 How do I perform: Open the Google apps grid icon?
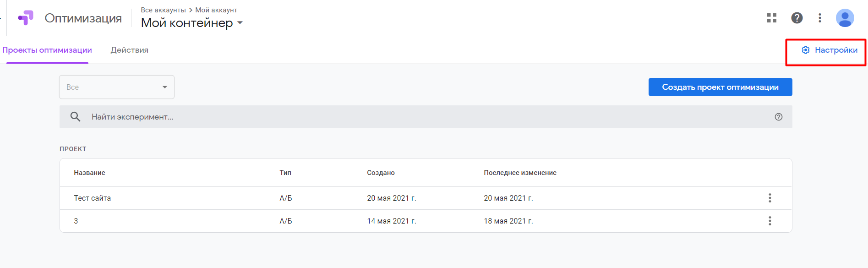point(772,18)
